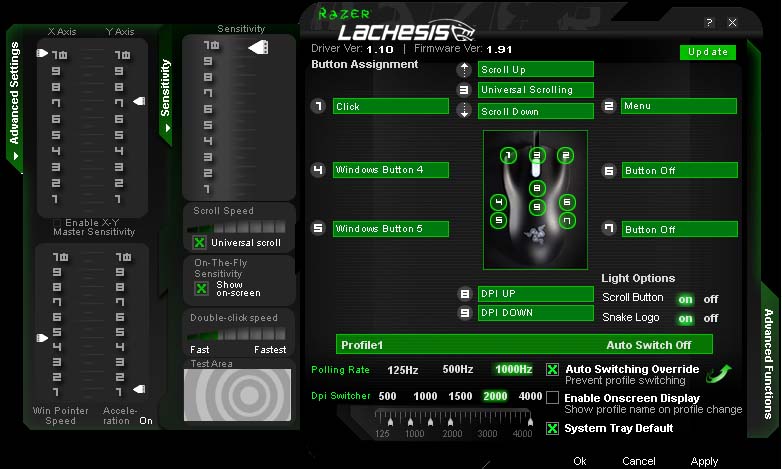Select button 2 circle on mouse diagram
The width and height of the screenshot is (782, 469).
pos(565,155)
